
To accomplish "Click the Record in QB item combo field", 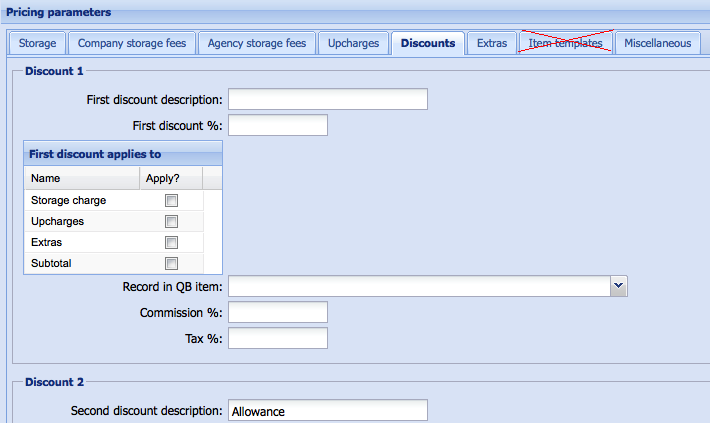I will (419, 287).
